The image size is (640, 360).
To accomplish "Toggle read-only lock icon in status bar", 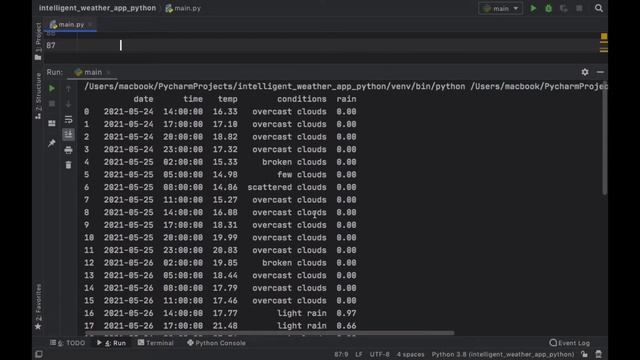I will pyautogui.click(x=584, y=354).
